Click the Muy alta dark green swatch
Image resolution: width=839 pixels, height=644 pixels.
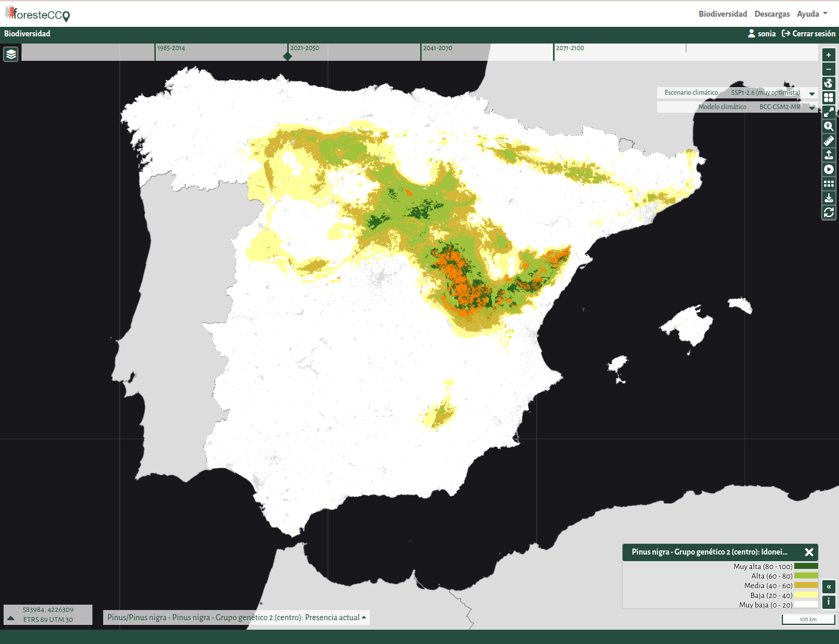click(806, 566)
